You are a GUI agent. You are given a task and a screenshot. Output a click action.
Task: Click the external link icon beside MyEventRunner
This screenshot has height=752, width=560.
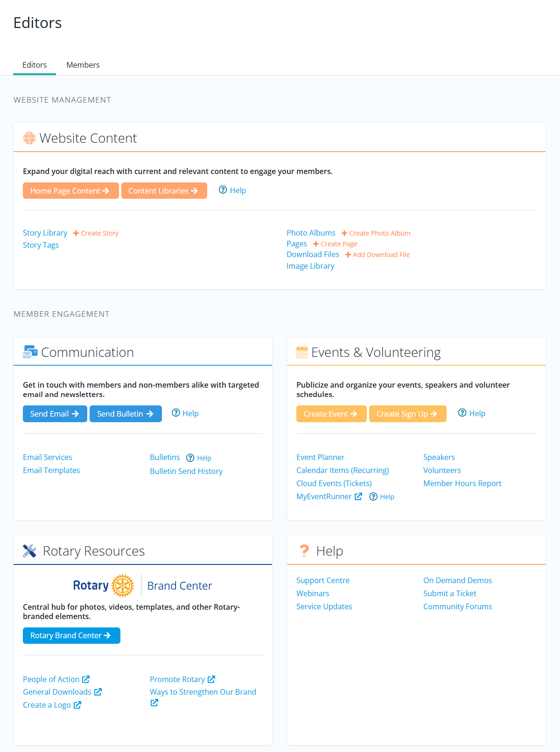tap(358, 496)
